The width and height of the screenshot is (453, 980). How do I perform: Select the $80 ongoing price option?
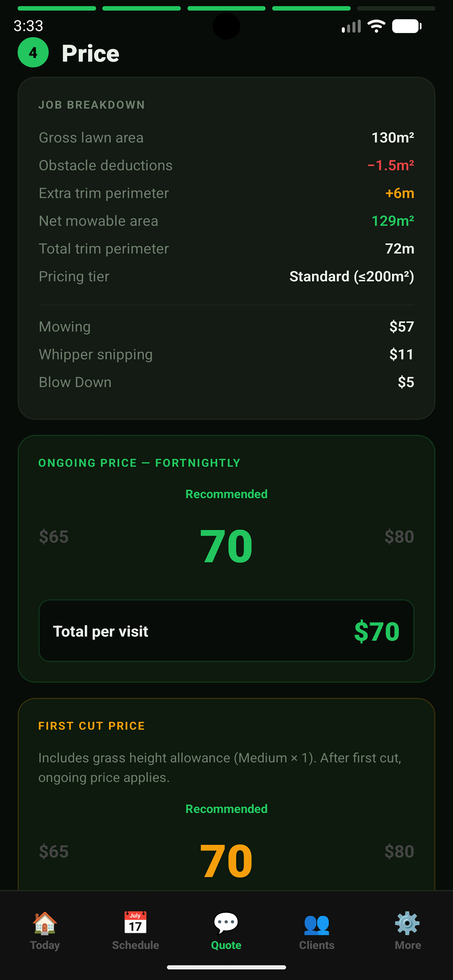(x=399, y=537)
